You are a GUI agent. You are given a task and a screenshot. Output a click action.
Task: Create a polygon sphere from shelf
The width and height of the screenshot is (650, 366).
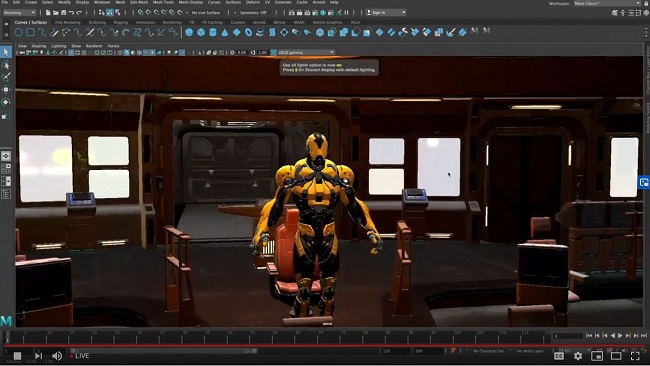(x=189, y=32)
